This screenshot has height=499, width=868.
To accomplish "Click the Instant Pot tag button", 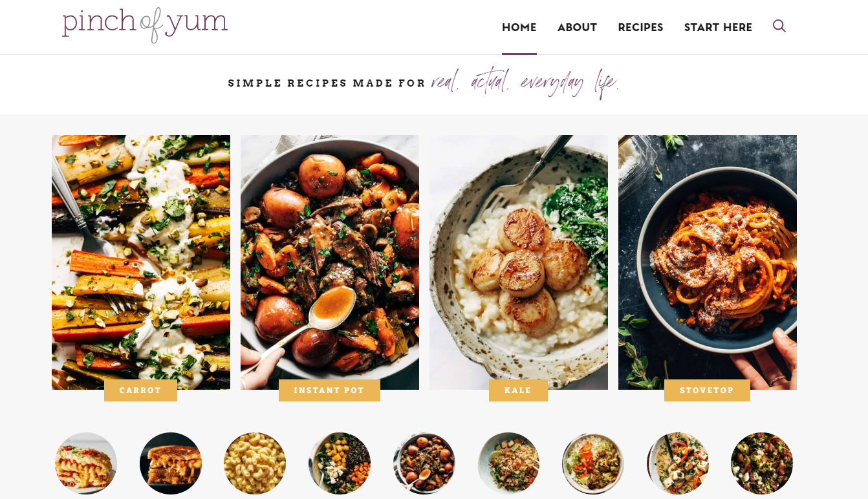I will 329,390.
